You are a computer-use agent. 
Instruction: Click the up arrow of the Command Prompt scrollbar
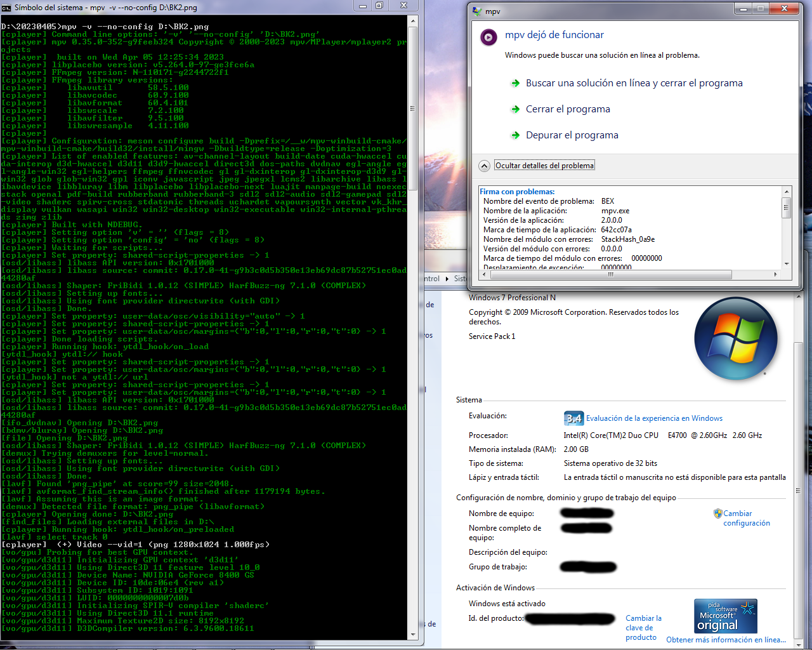click(413, 21)
